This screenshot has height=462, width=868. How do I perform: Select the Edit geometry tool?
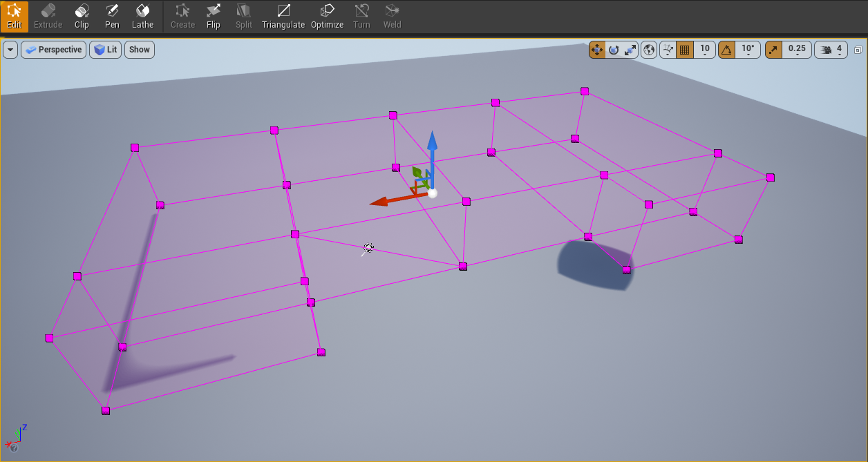15,17
